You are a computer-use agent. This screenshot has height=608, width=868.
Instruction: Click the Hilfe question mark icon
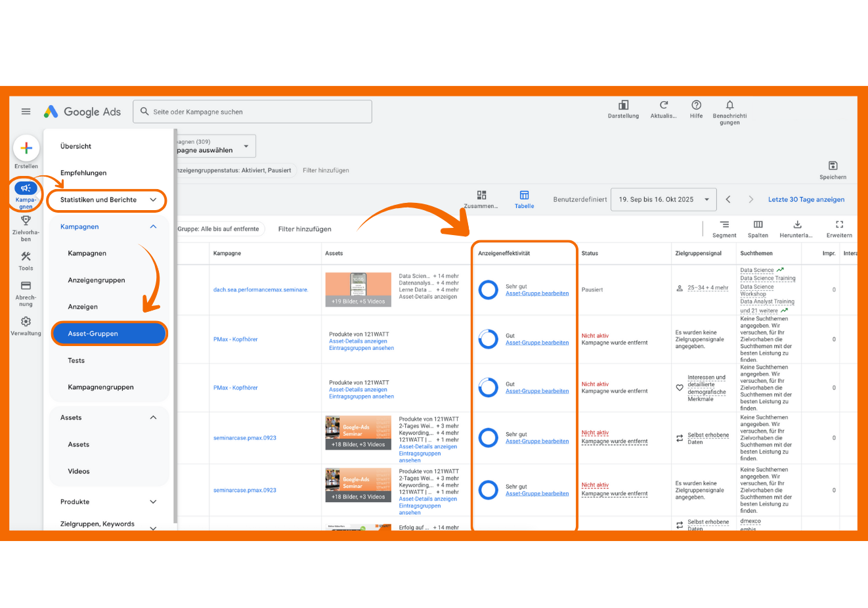[696, 106]
